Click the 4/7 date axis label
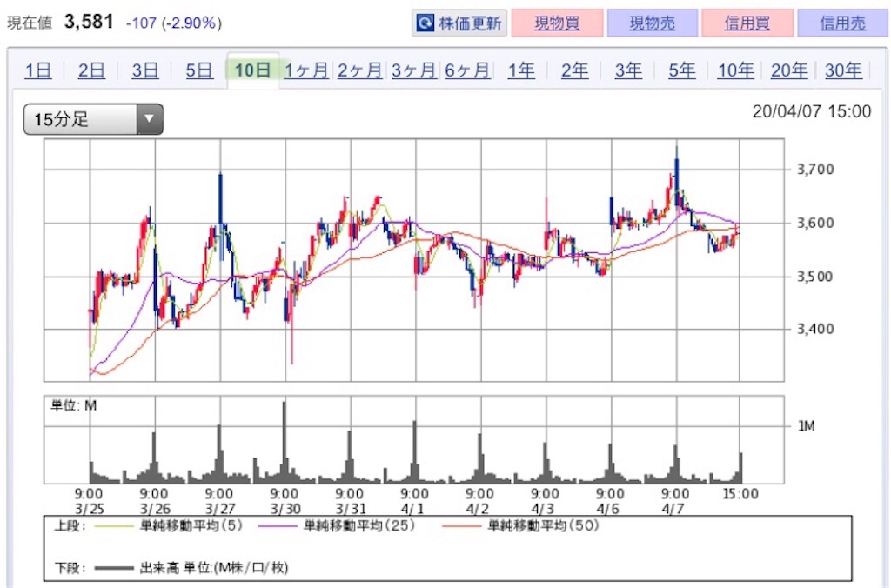The image size is (891, 588). tap(673, 509)
